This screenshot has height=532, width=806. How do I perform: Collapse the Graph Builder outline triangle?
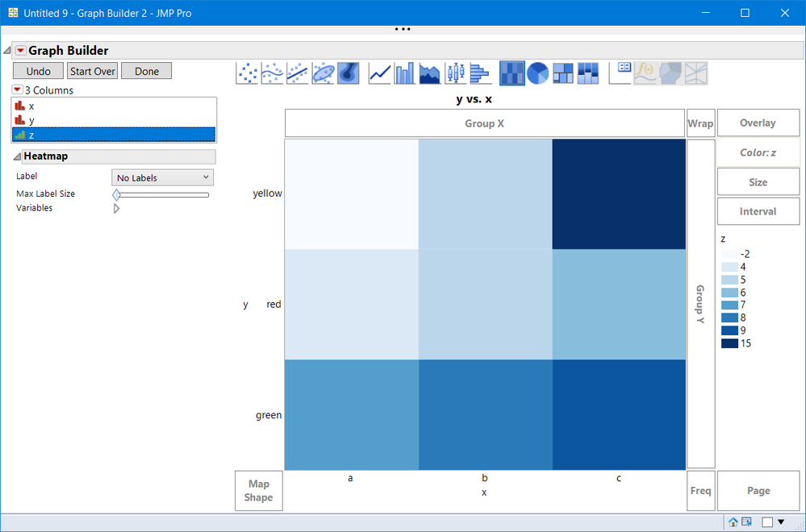pyautogui.click(x=7, y=50)
